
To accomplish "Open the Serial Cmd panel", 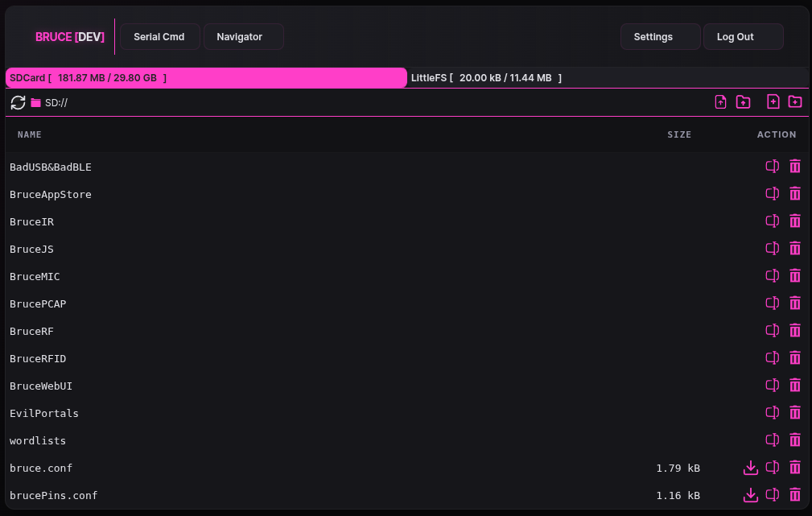I will point(159,37).
